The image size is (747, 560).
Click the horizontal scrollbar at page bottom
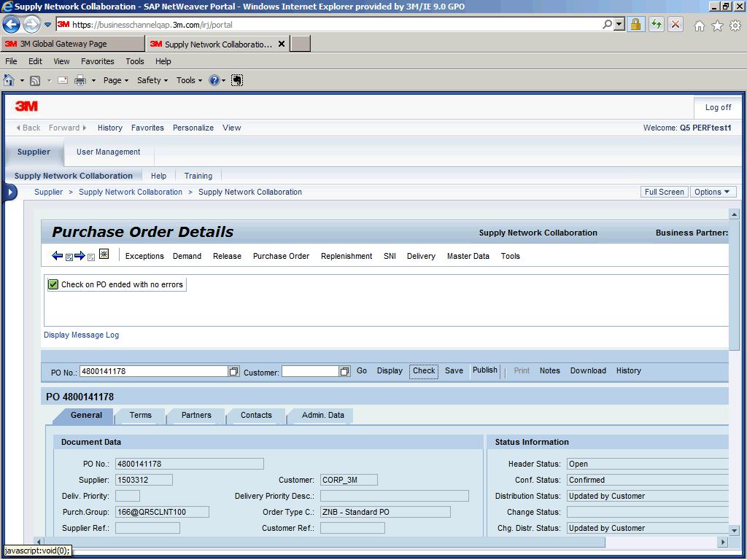pos(324,542)
